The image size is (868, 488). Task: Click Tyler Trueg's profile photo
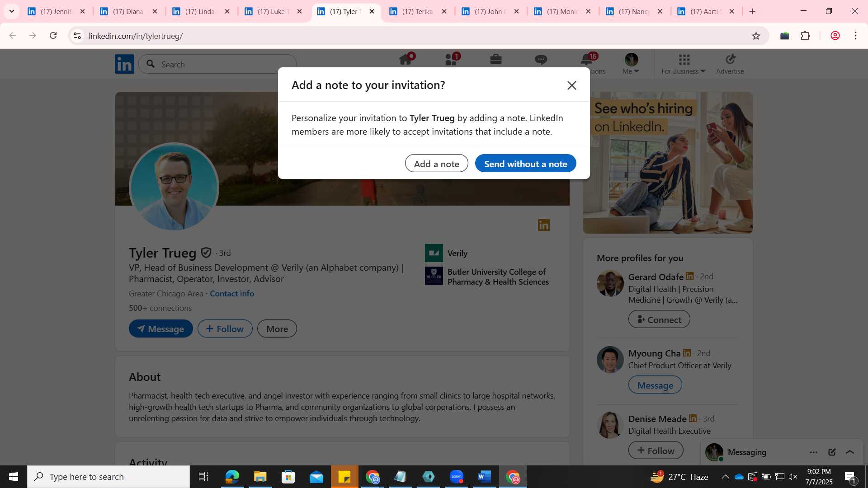pos(174,187)
